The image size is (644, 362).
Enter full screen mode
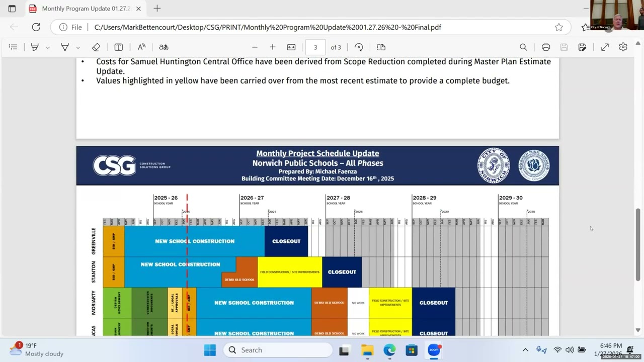coord(605,47)
